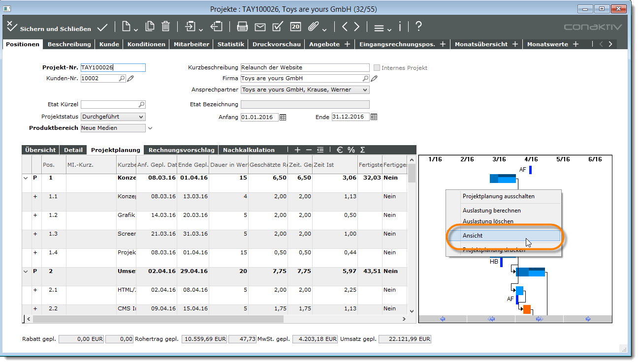The height and width of the screenshot is (364, 639).
Task: Choose Auslastung berechnen menu entry
Action: pos(491,211)
